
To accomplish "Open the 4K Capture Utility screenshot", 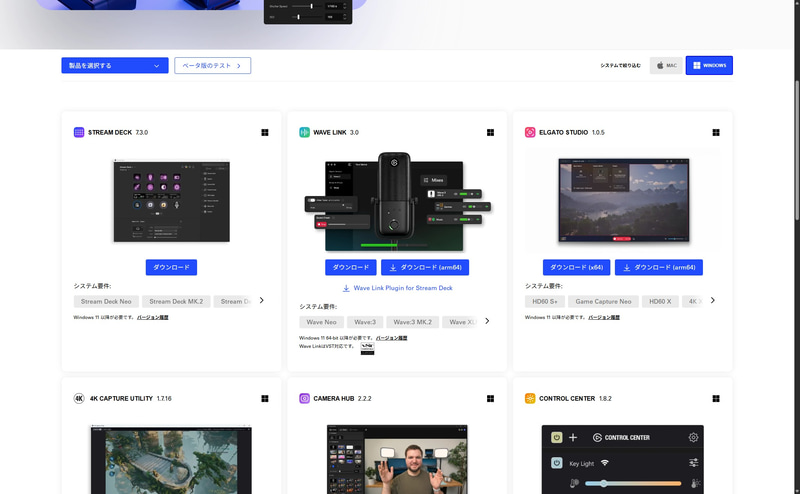I will (x=171, y=459).
